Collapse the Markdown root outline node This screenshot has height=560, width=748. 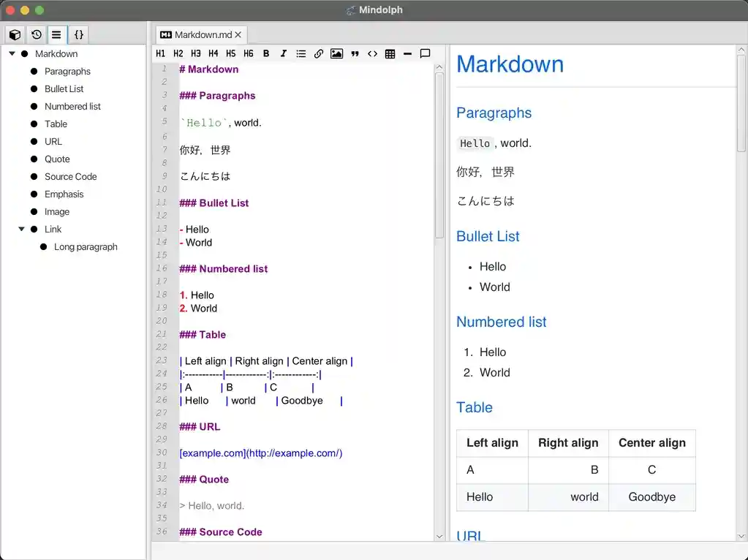pos(12,53)
